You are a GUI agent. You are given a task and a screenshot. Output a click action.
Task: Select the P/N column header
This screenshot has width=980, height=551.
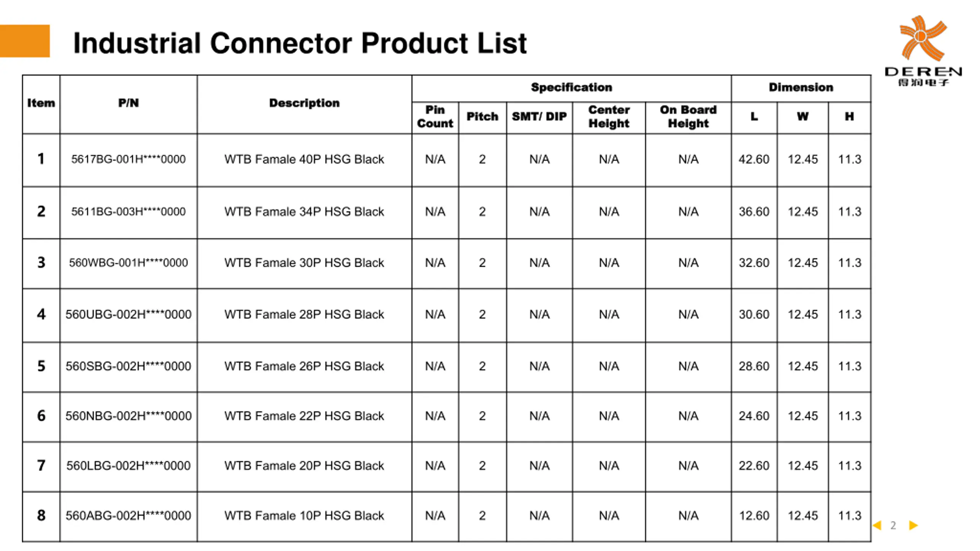click(129, 103)
